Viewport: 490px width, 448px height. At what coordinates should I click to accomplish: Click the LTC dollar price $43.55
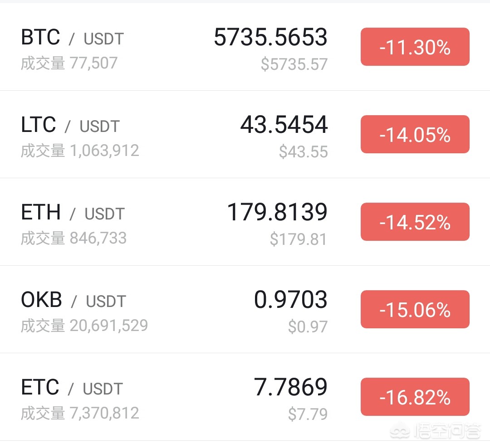tap(303, 152)
